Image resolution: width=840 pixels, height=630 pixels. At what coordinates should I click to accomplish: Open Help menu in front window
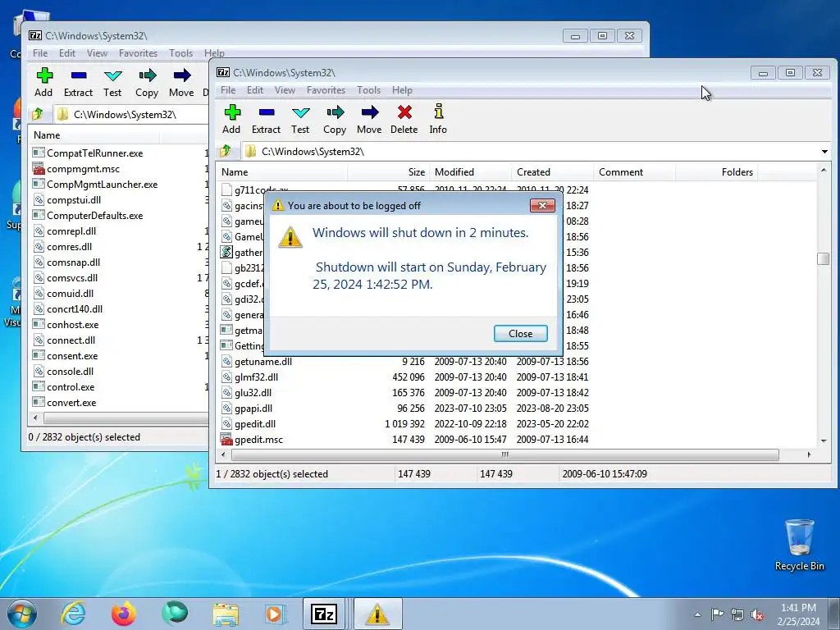click(x=402, y=90)
